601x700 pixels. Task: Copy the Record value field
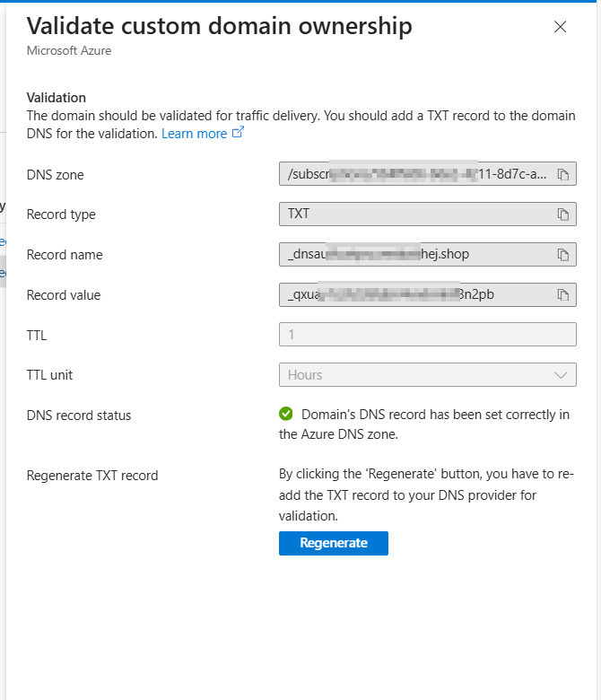563,294
